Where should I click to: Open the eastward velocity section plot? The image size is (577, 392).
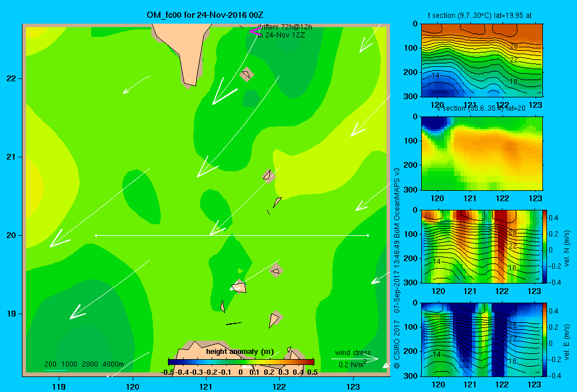(481, 340)
